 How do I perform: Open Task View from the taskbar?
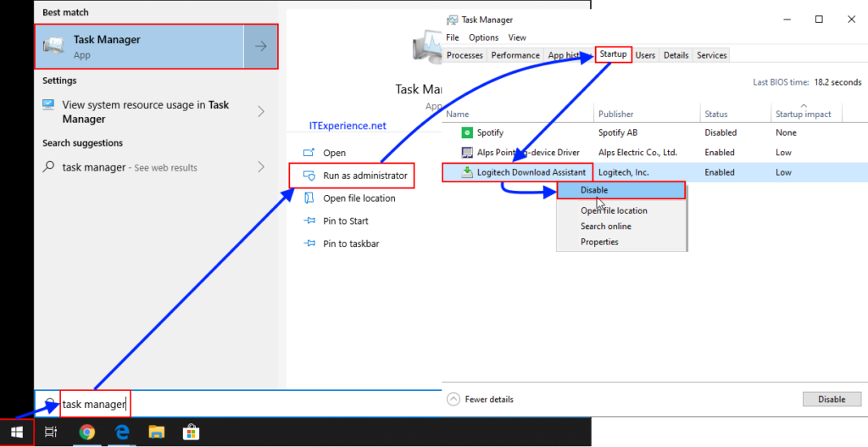click(x=51, y=432)
